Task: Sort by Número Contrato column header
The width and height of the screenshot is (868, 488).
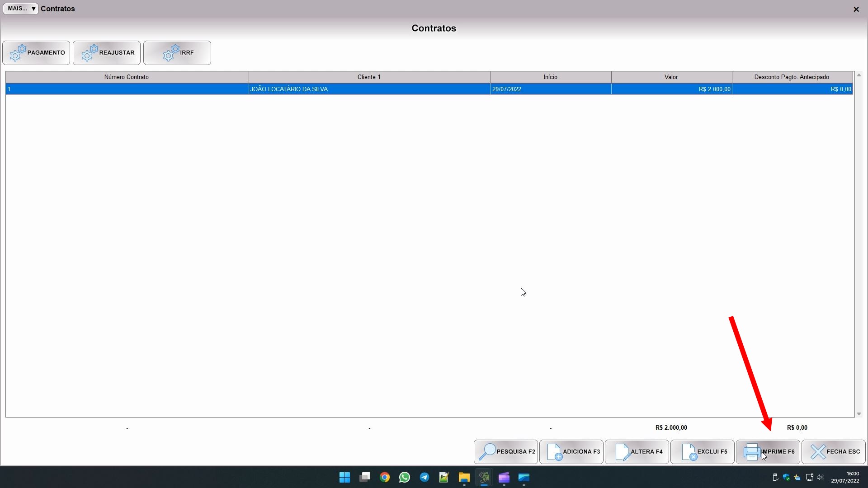Action: click(127, 77)
